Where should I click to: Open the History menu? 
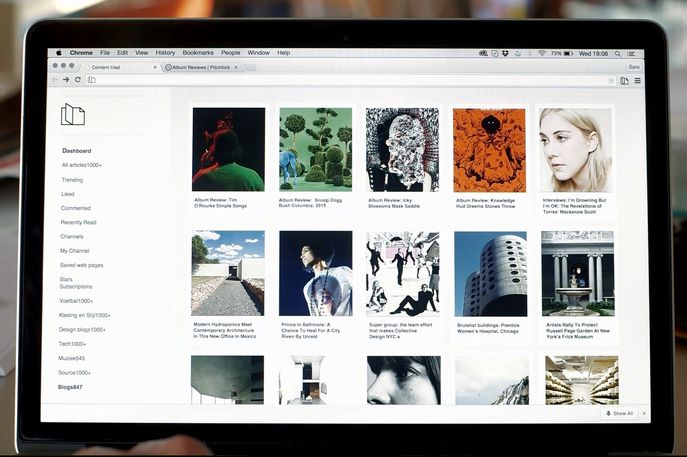coord(165,52)
